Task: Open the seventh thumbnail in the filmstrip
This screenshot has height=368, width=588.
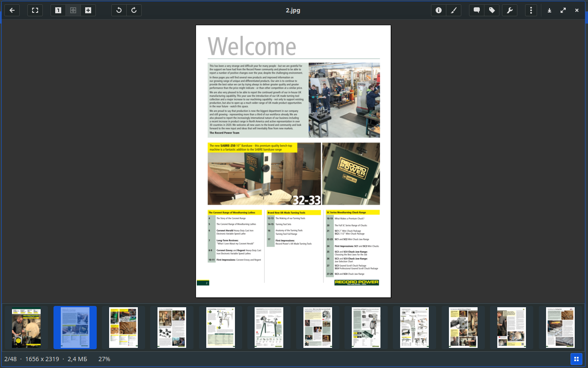Action: click(x=318, y=327)
